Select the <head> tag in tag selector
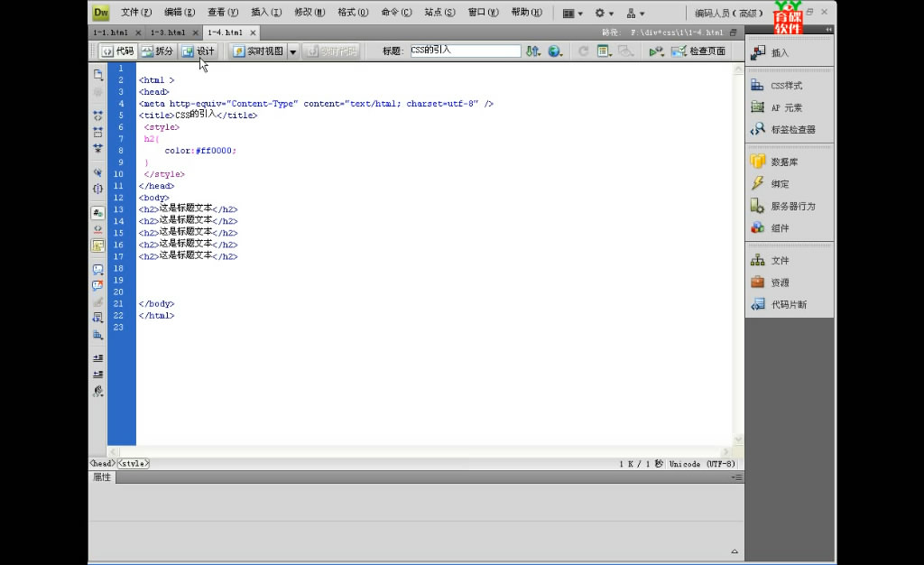The height and width of the screenshot is (565, 924). (103, 464)
